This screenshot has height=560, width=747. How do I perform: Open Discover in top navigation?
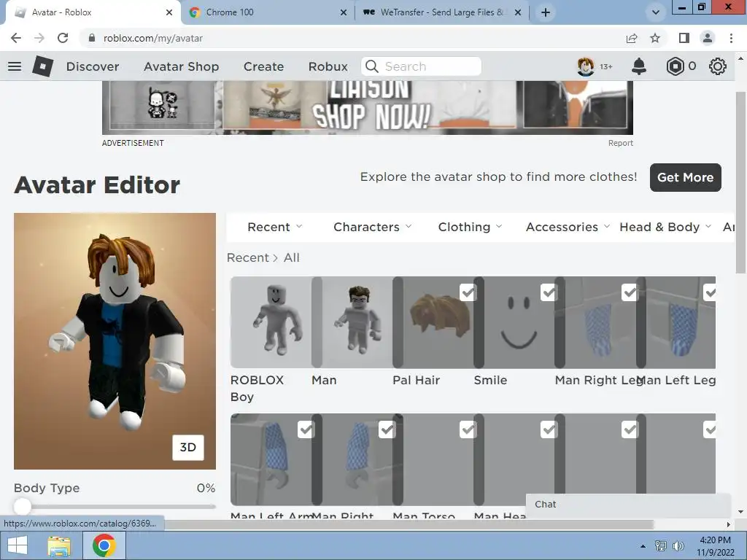(x=93, y=66)
